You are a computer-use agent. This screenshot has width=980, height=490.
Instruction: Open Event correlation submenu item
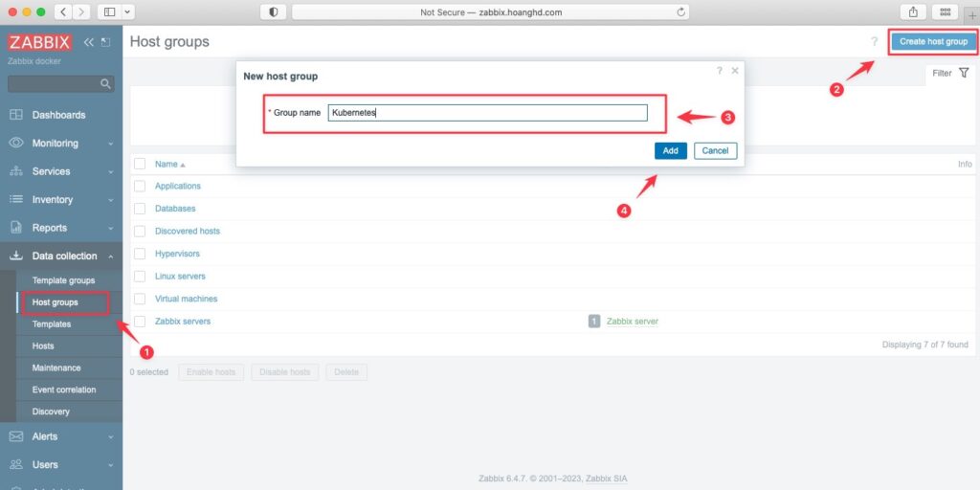click(x=64, y=390)
